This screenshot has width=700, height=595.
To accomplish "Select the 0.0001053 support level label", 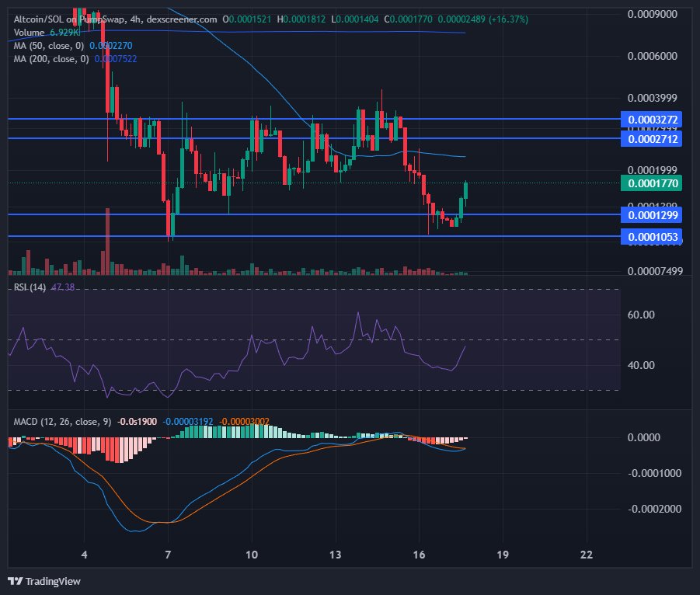I will 651,237.
